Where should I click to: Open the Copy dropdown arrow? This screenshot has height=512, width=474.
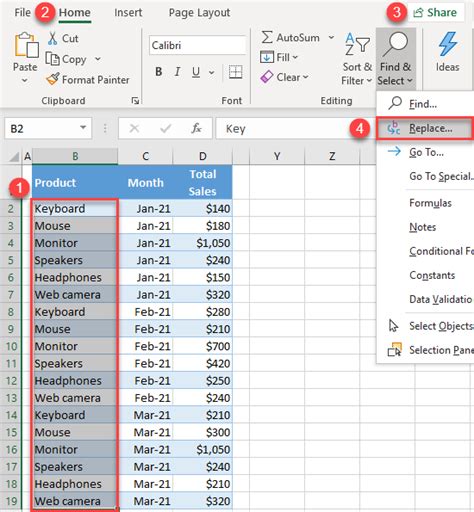(x=98, y=59)
